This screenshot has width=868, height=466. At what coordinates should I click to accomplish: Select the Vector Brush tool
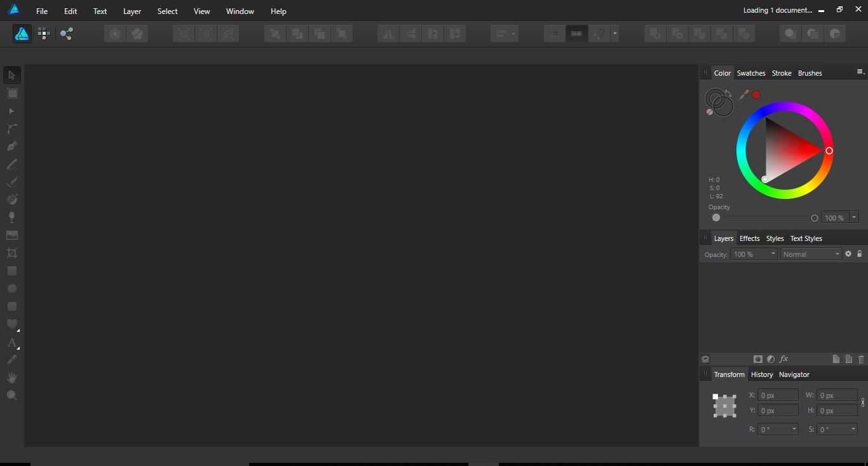point(11,182)
